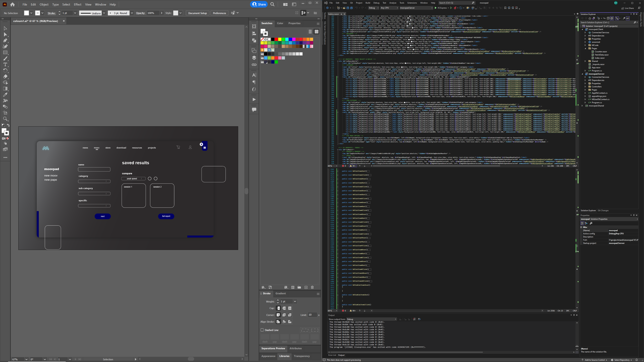Go to Illustrator Home screen
644x362 pixels.
tap(13, 4)
